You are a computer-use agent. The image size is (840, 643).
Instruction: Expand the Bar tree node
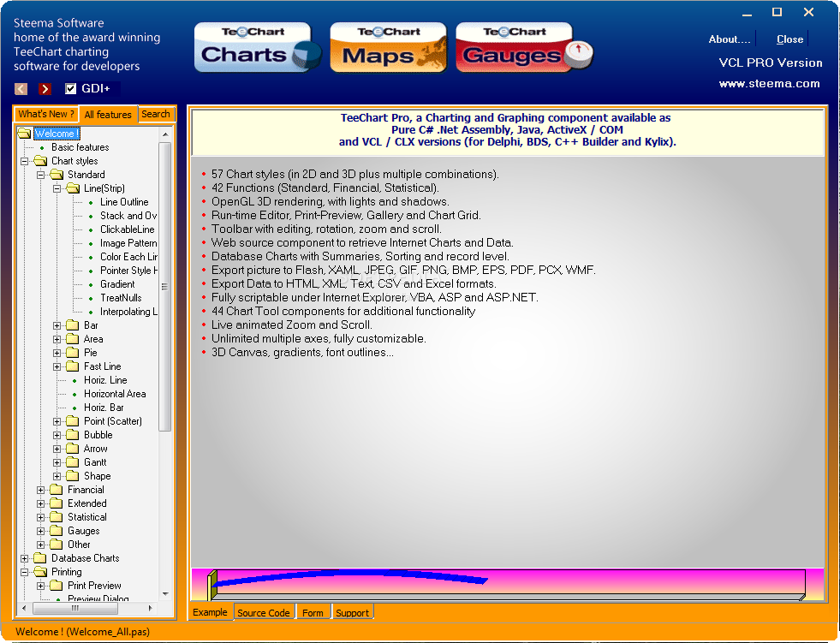[x=57, y=326]
